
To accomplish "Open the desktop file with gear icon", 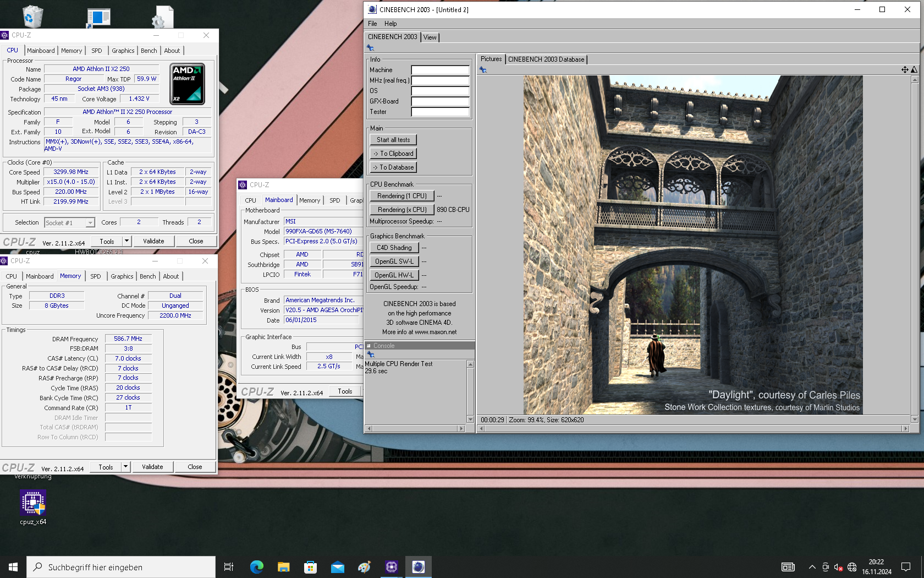I will coord(163,17).
